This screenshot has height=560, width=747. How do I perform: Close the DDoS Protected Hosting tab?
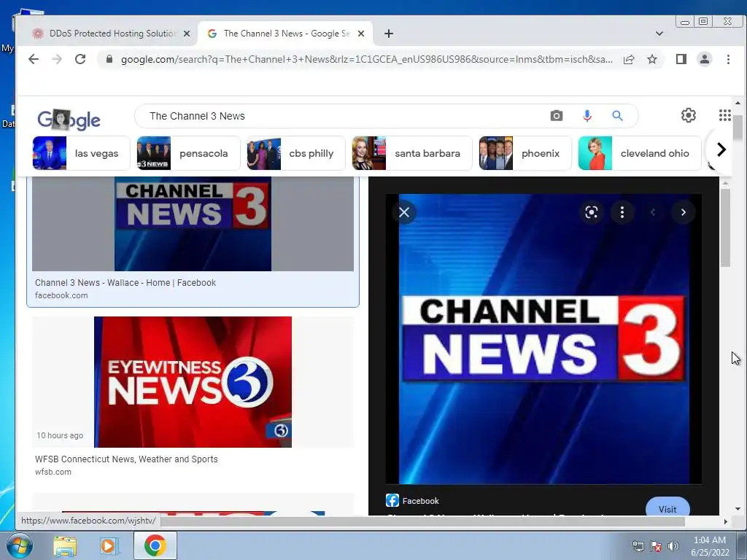pos(187,34)
